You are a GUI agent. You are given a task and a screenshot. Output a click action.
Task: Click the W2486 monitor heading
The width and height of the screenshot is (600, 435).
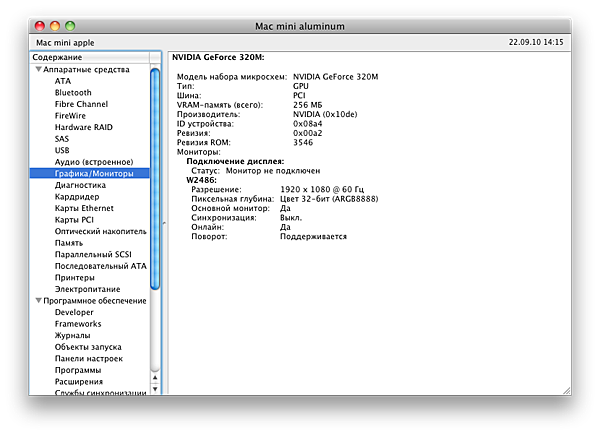[202, 180]
